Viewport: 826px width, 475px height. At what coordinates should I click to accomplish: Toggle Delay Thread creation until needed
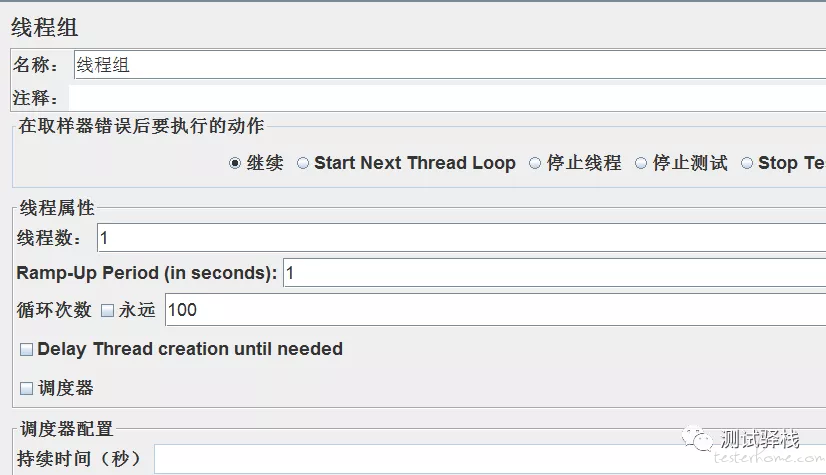[x=26, y=350]
